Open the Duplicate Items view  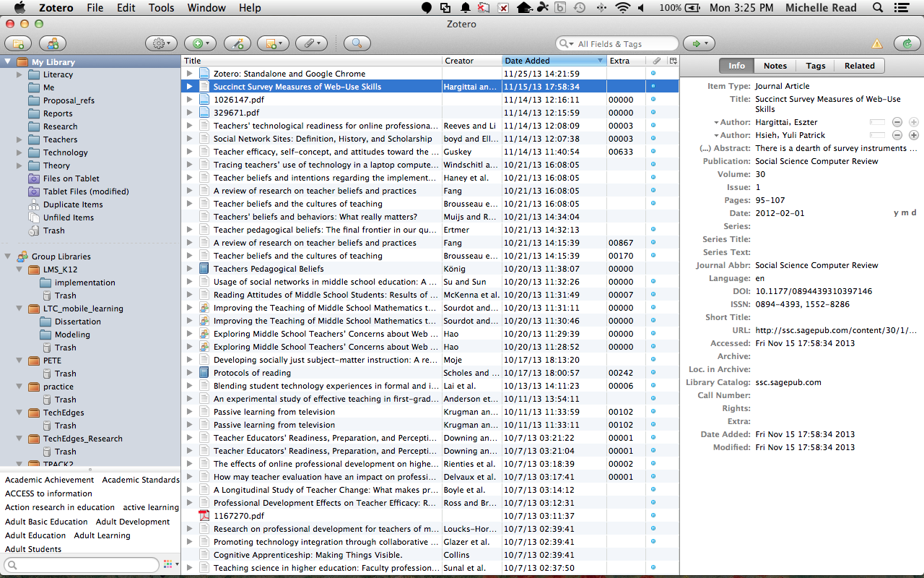66,204
